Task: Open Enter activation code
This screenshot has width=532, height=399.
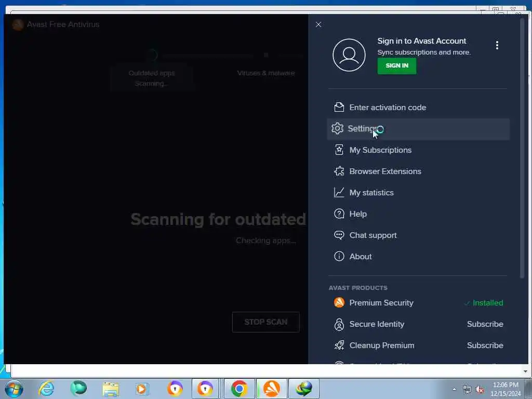Action: pos(418,108)
